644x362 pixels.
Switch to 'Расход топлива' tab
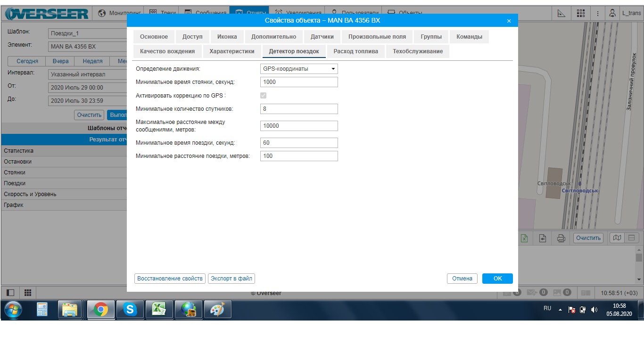click(355, 51)
